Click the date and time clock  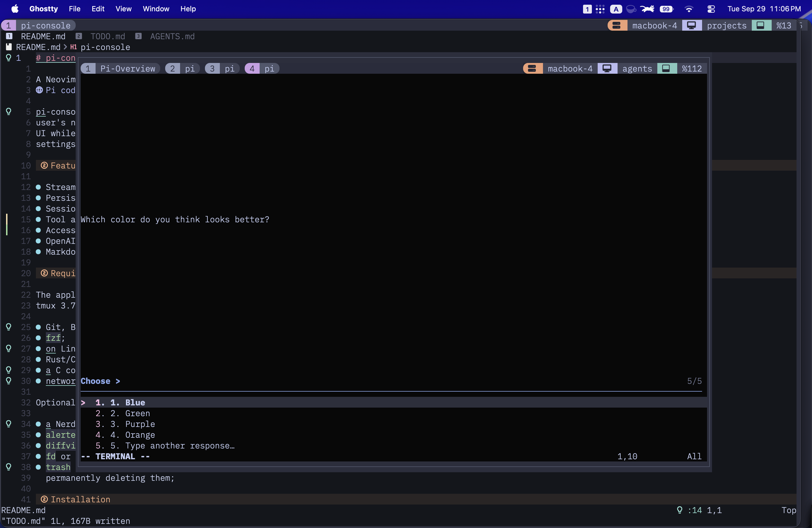pos(764,9)
